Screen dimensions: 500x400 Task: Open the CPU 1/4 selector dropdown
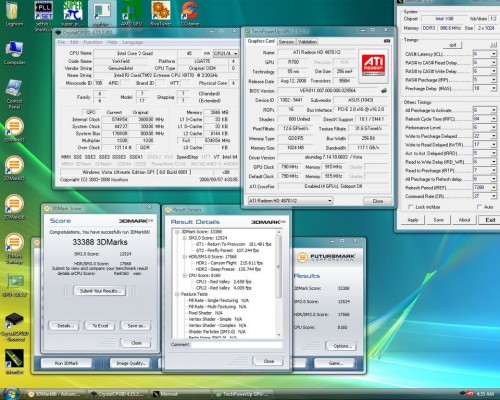[225, 53]
